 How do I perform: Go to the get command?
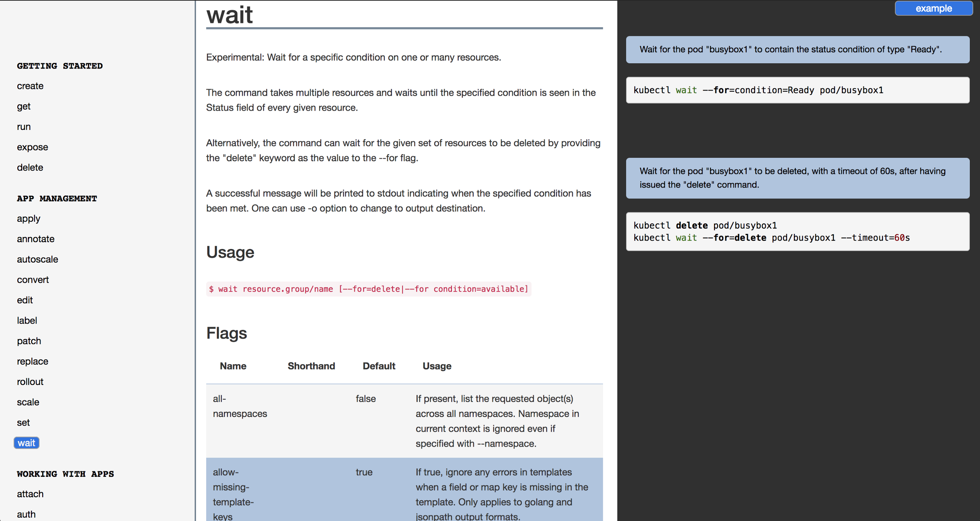[x=24, y=107]
